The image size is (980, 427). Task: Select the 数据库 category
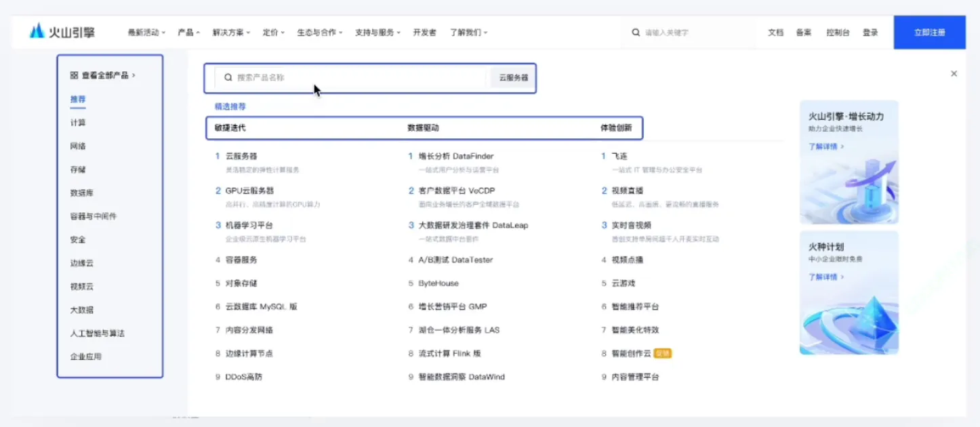82,192
